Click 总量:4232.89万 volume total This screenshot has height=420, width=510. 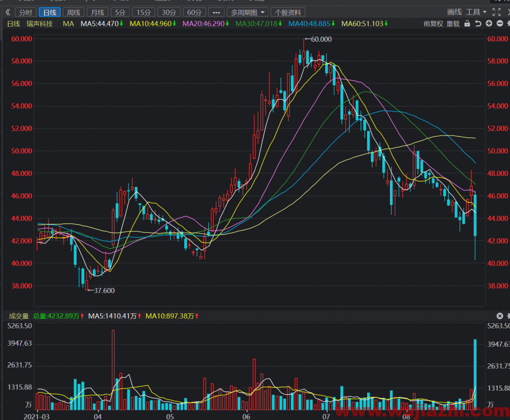pyautogui.click(x=58, y=316)
